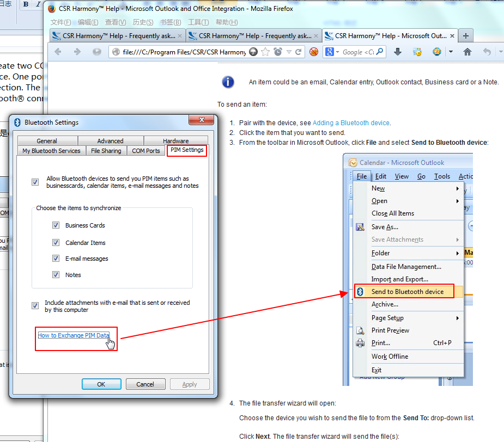The width and height of the screenshot is (504, 442).
Task: Go to home page via house icon
Action: point(467,52)
